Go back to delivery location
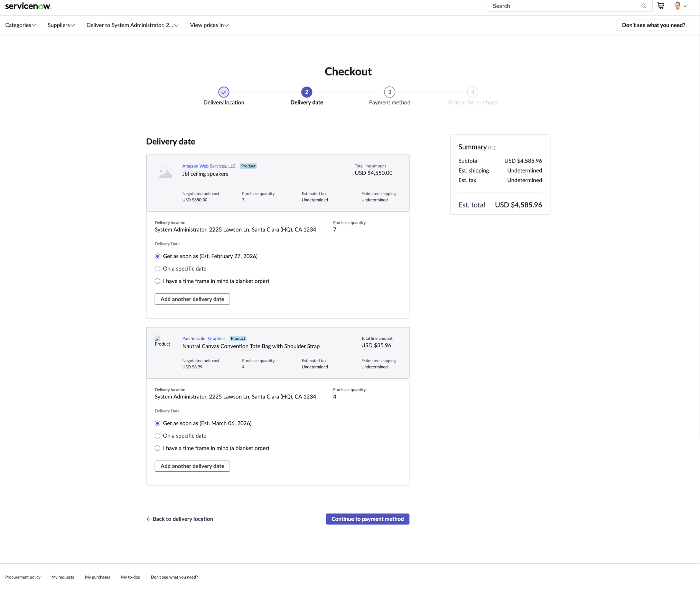The width and height of the screenshot is (700, 592). point(180,519)
